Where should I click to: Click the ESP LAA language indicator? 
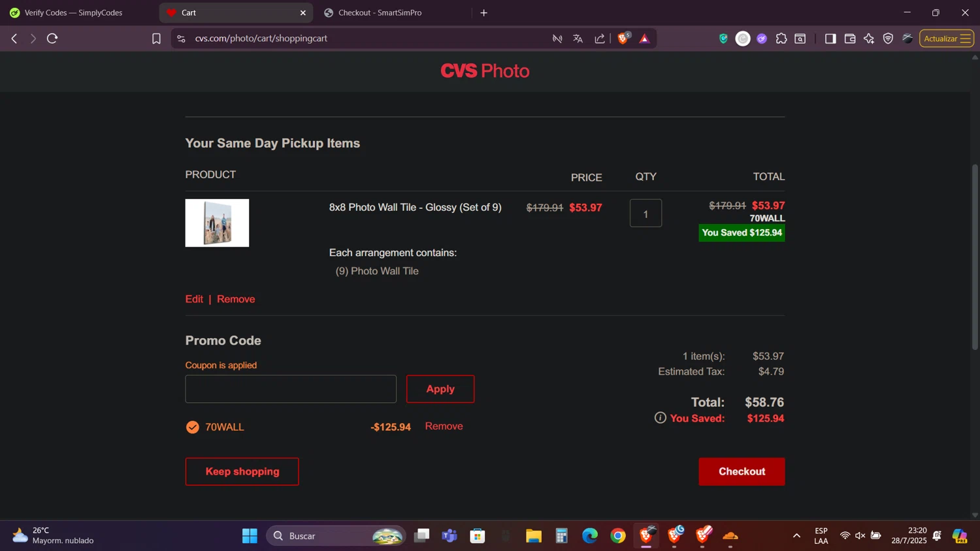821,536
